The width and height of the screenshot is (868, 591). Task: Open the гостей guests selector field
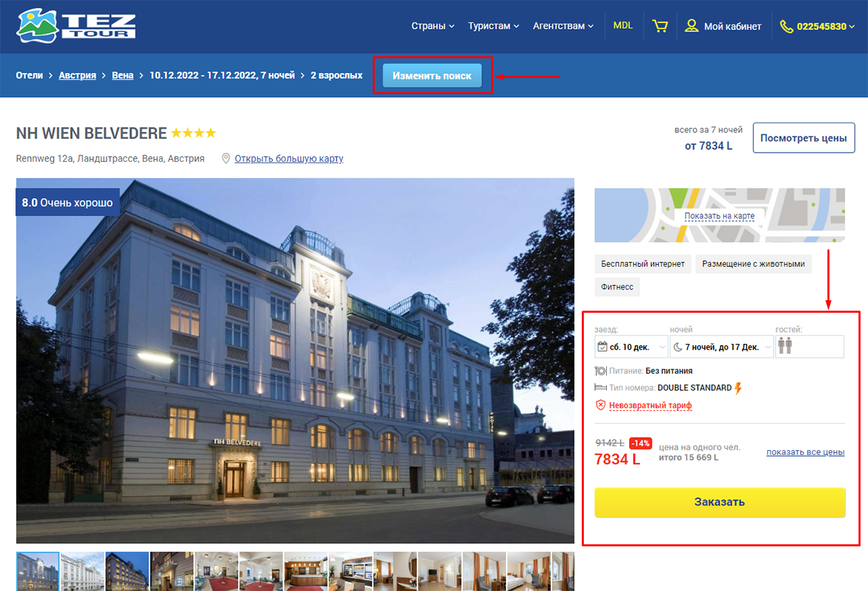click(x=810, y=347)
